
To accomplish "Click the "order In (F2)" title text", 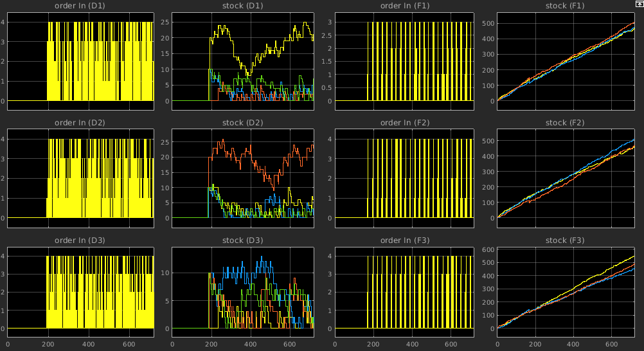I will tap(405, 123).
